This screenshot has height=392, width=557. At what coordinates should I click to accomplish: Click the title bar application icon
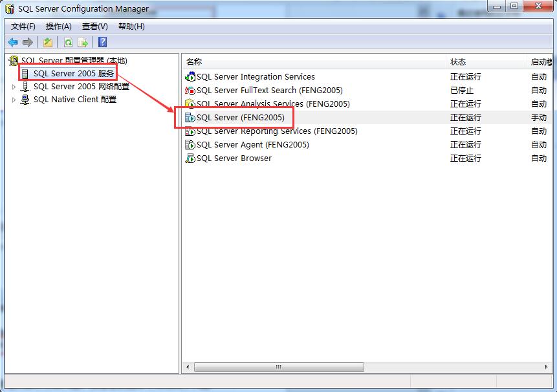pos(10,9)
